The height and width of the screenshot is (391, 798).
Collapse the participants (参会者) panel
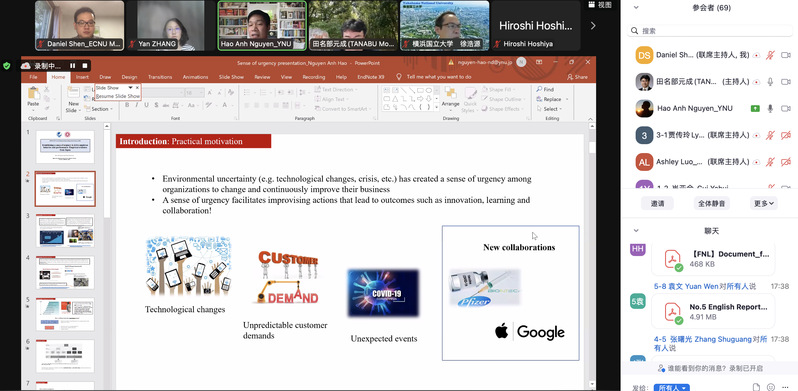pyautogui.click(x=636, y=8)
